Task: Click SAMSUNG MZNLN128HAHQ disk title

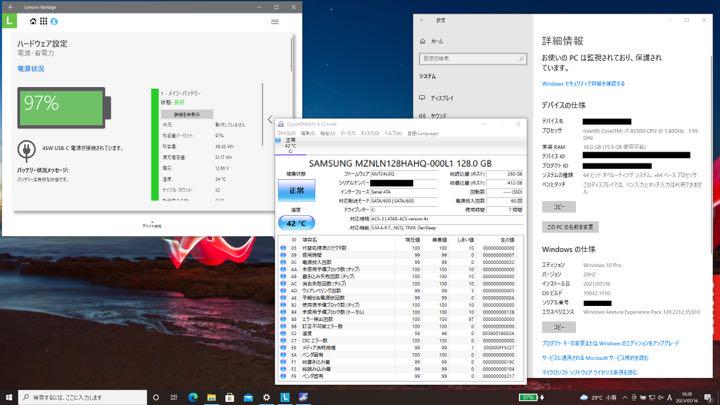Action: tap(400, 163)
